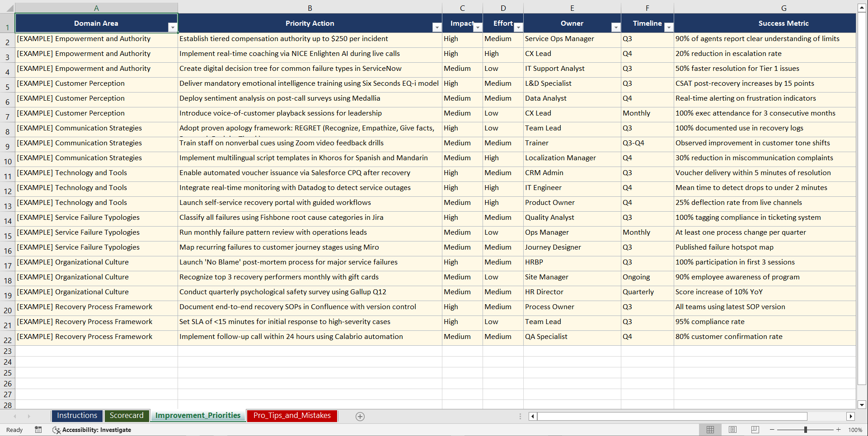Click the macro recording icon near Ready
868x436 pixels.
(38, 430)
